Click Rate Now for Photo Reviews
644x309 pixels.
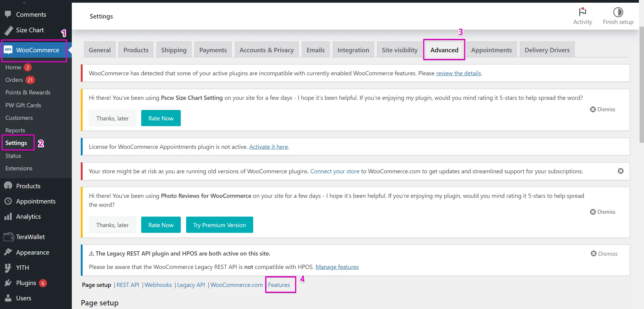161,225
